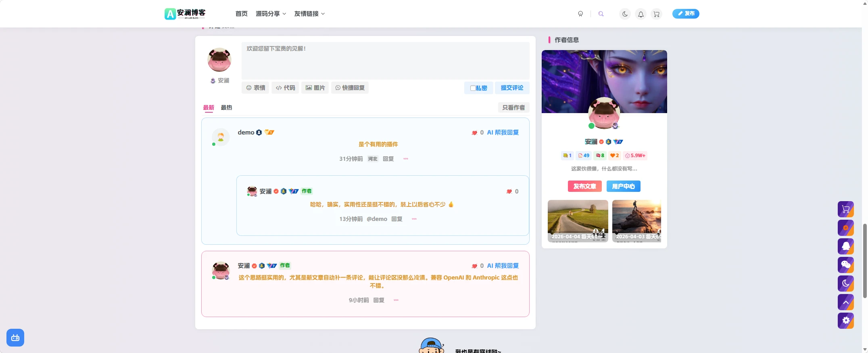This screenshot has height=353, width=868.
Task: Click author name 安澜 in sidebar card
Action: 591,142
